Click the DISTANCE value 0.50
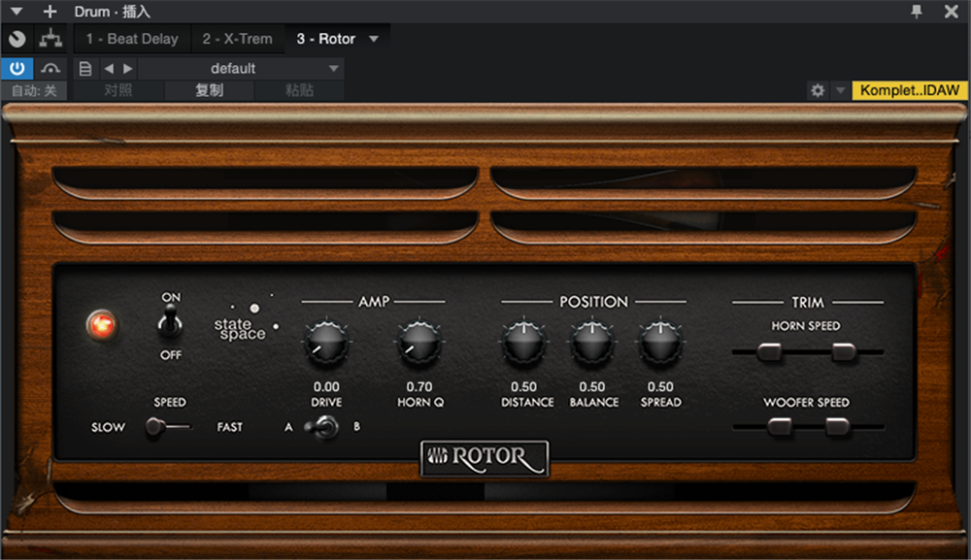This screenshot has height=560, width=971. coord(524,386)
